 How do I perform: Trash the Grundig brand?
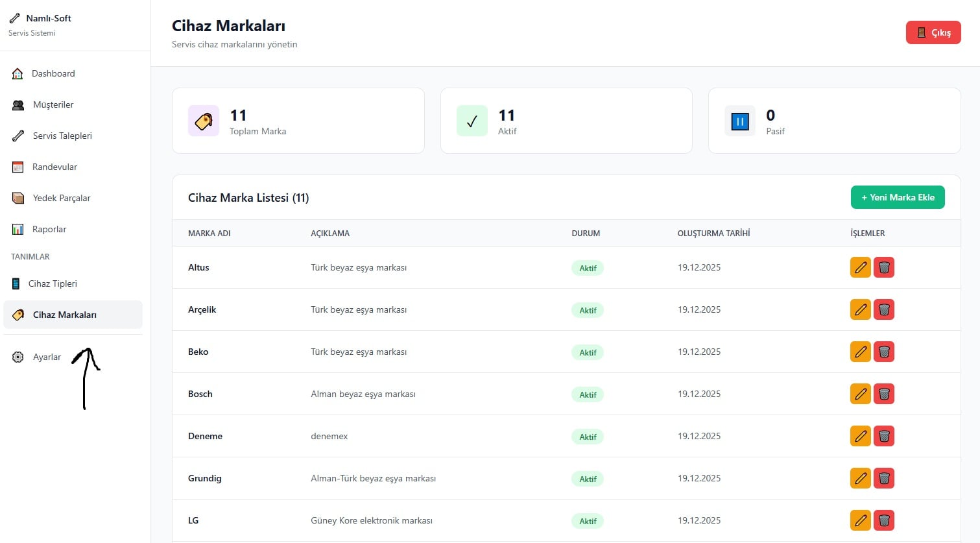[x=883, y=478]
